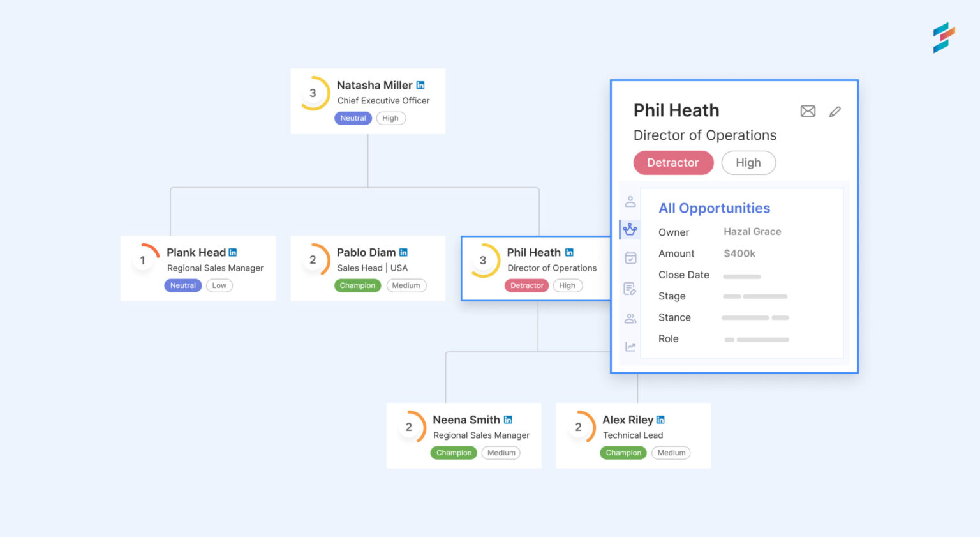This screenshot has height=537, width=980.
Task: Open the calendar icon in the detail panel sidebar
Action: (630, 258)
